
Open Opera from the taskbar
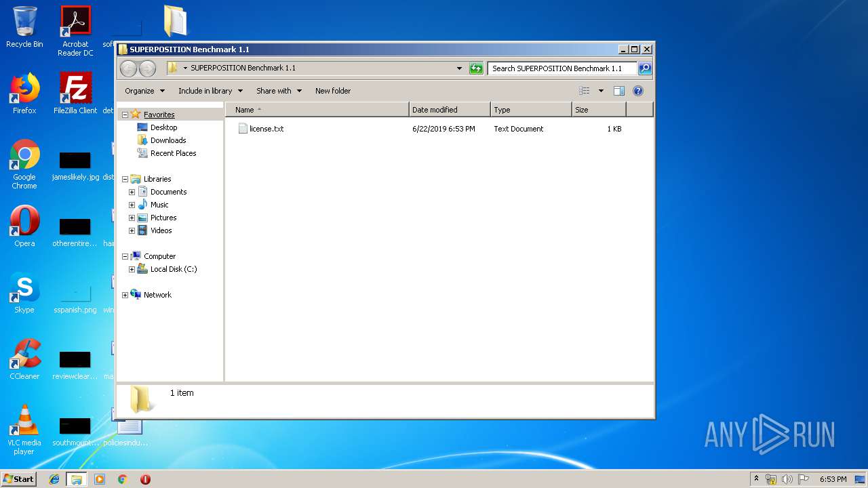(x=145, y=479)
